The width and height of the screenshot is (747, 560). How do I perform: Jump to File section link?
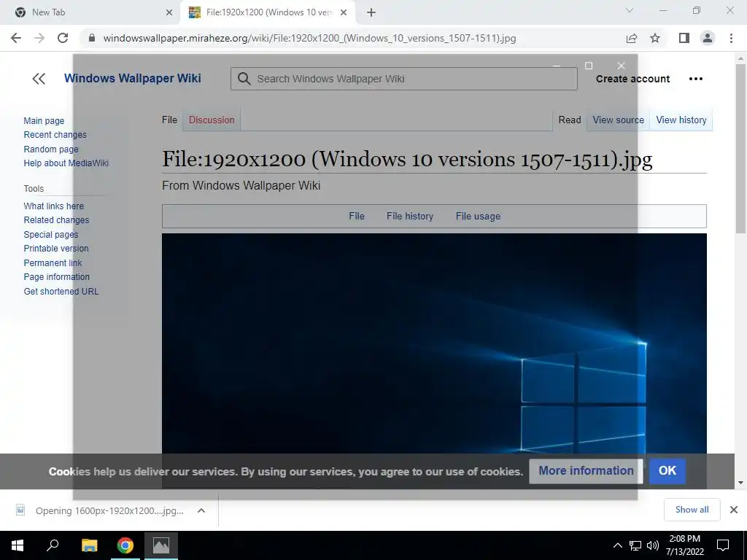coord(356,216)
